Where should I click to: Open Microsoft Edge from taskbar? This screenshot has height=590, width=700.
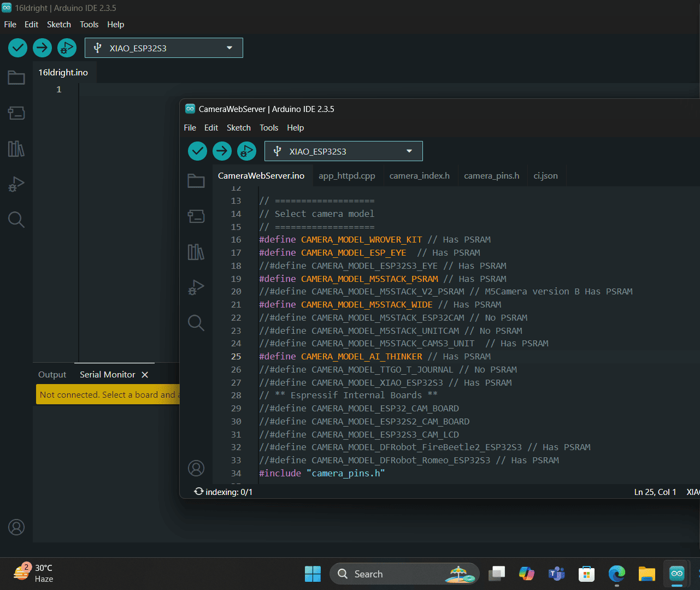(617, 574)
